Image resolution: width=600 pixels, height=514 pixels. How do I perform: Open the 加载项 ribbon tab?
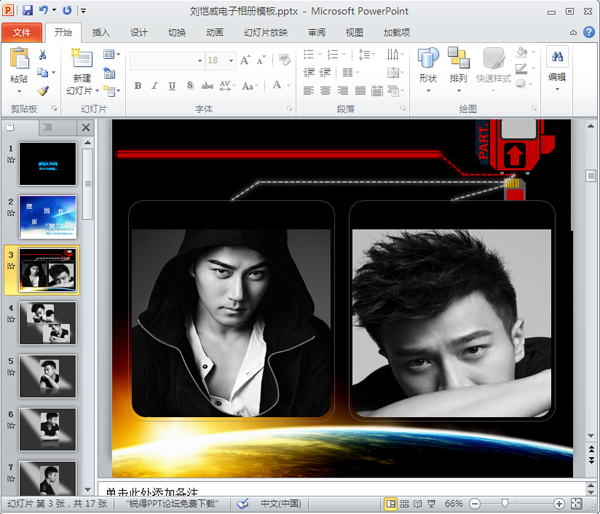tap(397, 33)
